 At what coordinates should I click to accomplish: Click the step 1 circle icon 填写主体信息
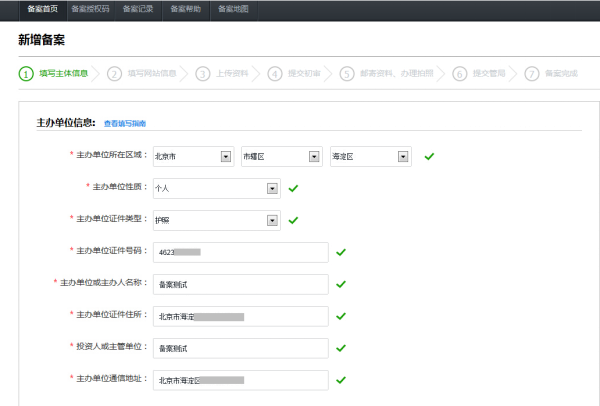click(x=26, y=73)
